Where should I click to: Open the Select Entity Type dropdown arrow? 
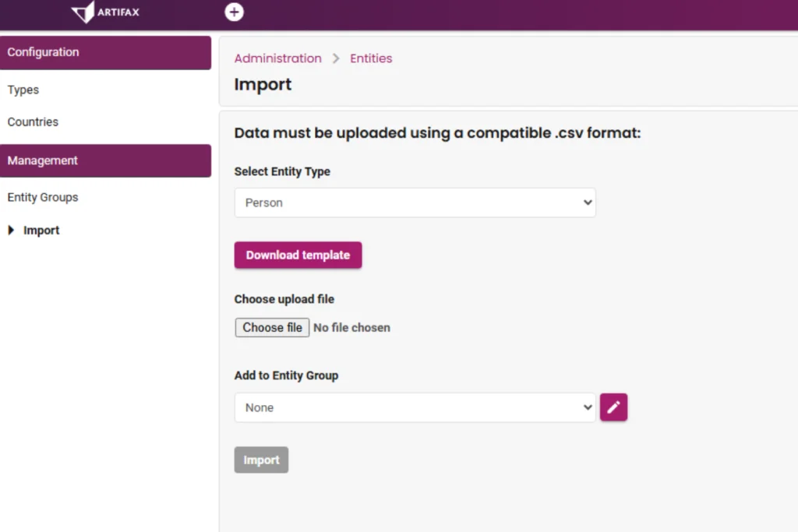click(x=588, y=202)
